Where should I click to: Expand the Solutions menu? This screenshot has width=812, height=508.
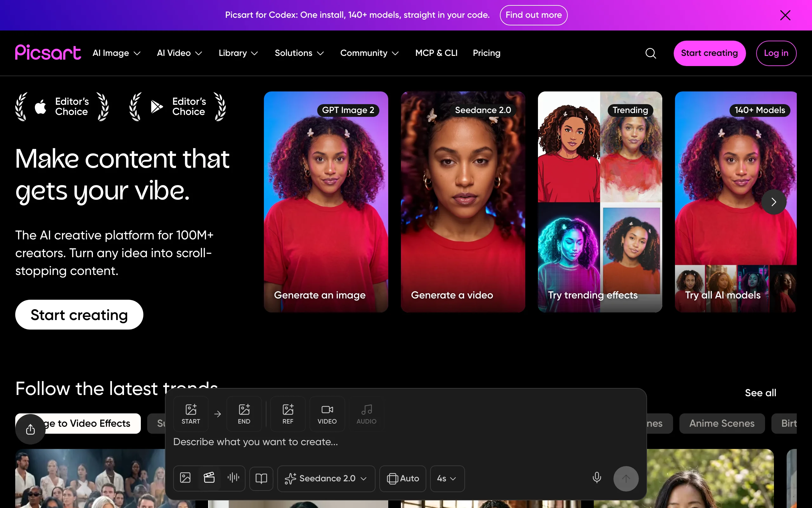(x=299, y=53)
